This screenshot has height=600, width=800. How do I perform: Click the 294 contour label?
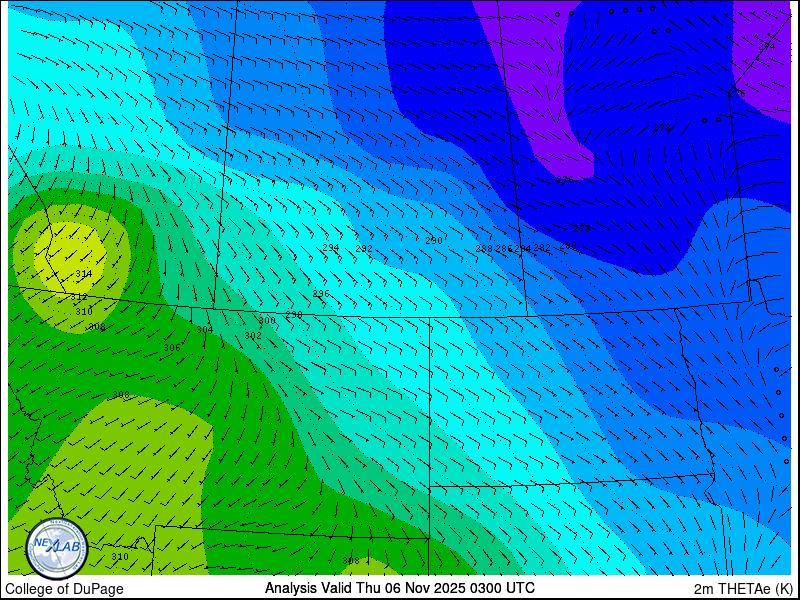[x=331, y=248]
